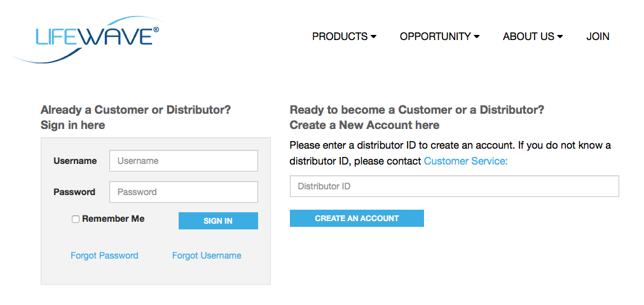644x305 pixels.
Task: Focus the Username input field
Action: [183, 161]
